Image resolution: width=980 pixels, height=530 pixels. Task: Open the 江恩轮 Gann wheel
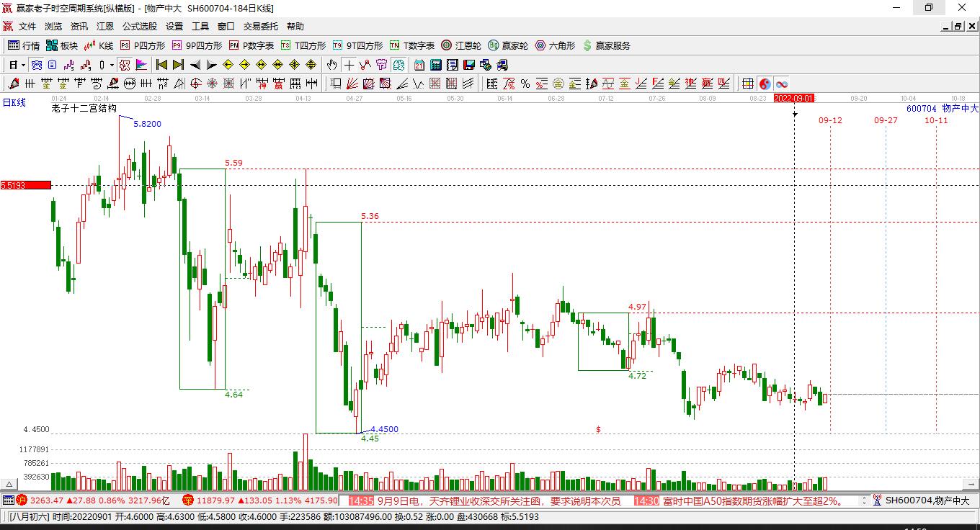461,45
